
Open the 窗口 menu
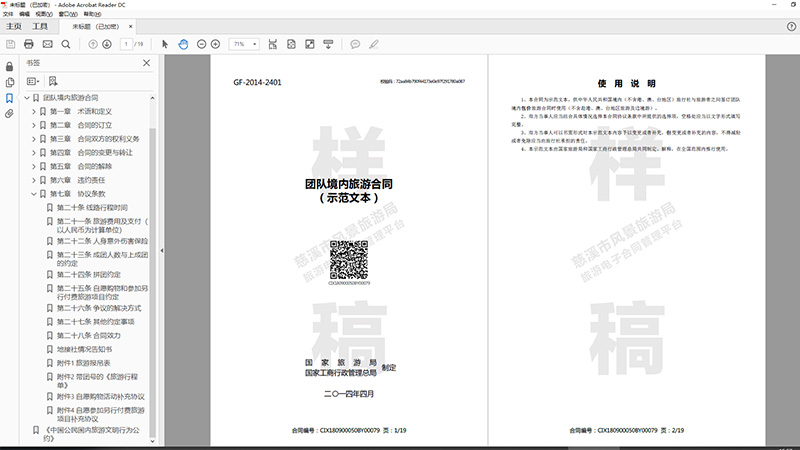pos(67,14)
